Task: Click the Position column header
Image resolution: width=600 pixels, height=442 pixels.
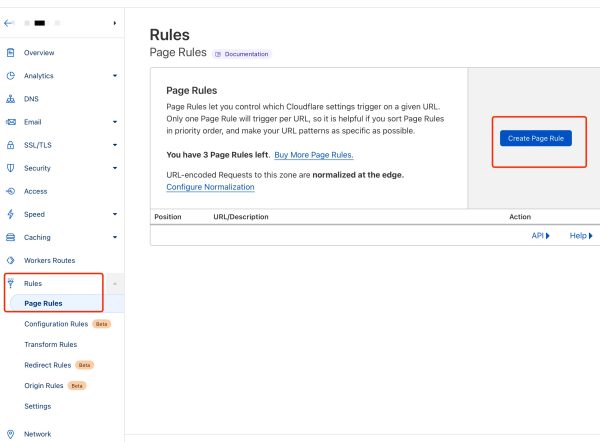Action: pyautogui.click(x=168, y=217)
